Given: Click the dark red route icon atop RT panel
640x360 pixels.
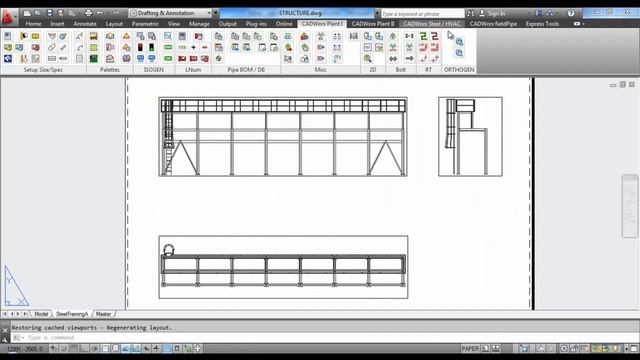Looking at the screenshot, I should [x=435, y=36].
